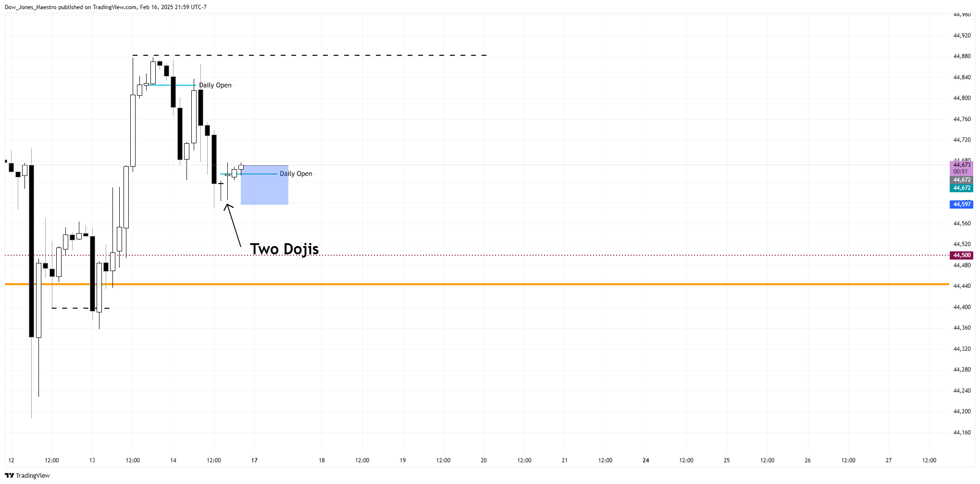Click the teal 44,672 price label
Screen dimensions: 980x484
click(962, 188)
